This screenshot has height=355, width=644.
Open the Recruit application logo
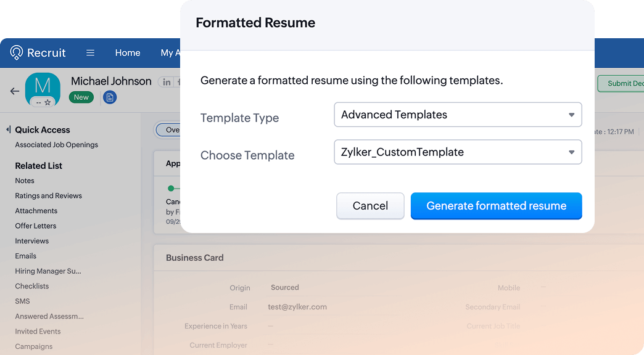click(x=37, y=52)
